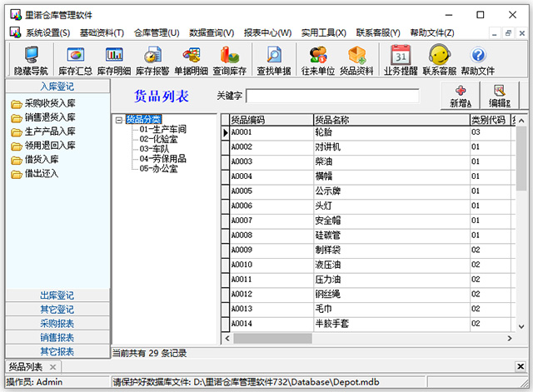Close the tab bar with the right x button
The height and width of the screenshot is (392, 533).
521,366
